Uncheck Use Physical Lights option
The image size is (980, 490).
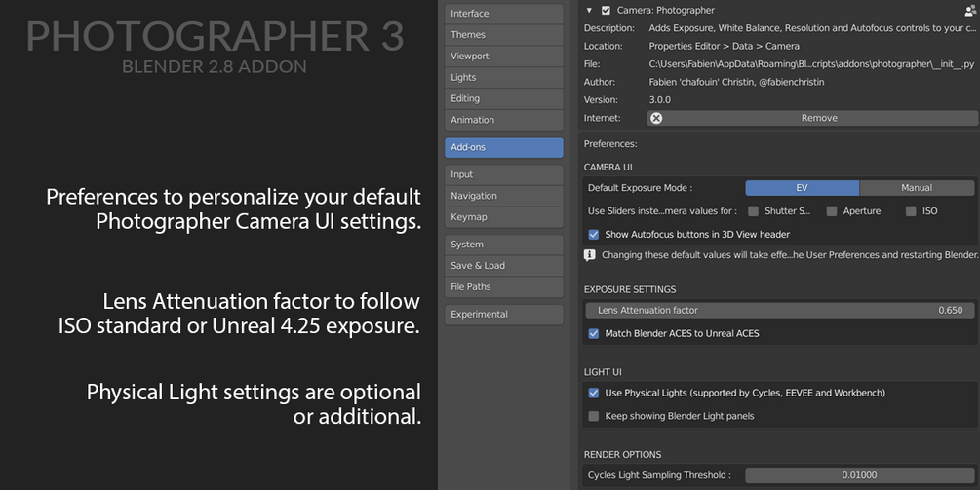[594, 394]
